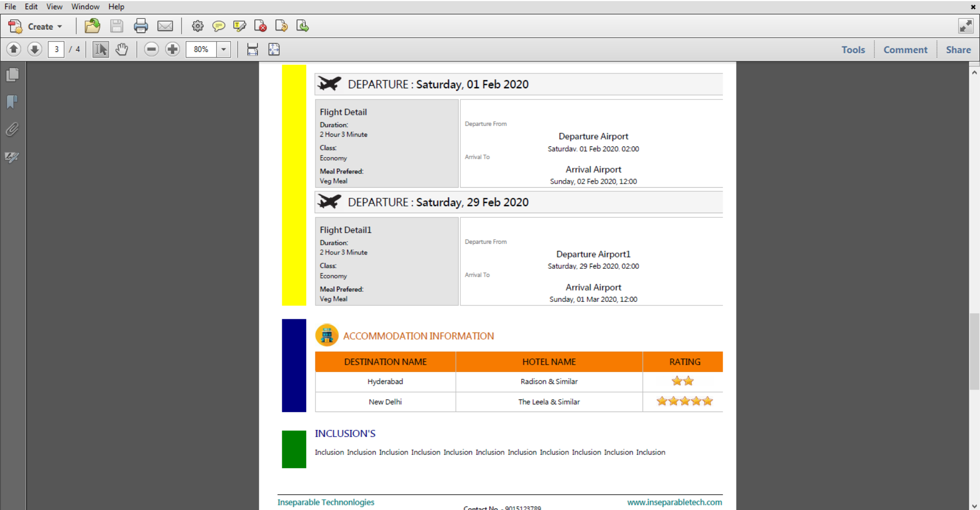This screenshot has width=980, height=510.
Task: Click the DEPARTURE Saturday, 29 Feb 2020 heading
Action: pyautogui.click(x=438, y=202)
